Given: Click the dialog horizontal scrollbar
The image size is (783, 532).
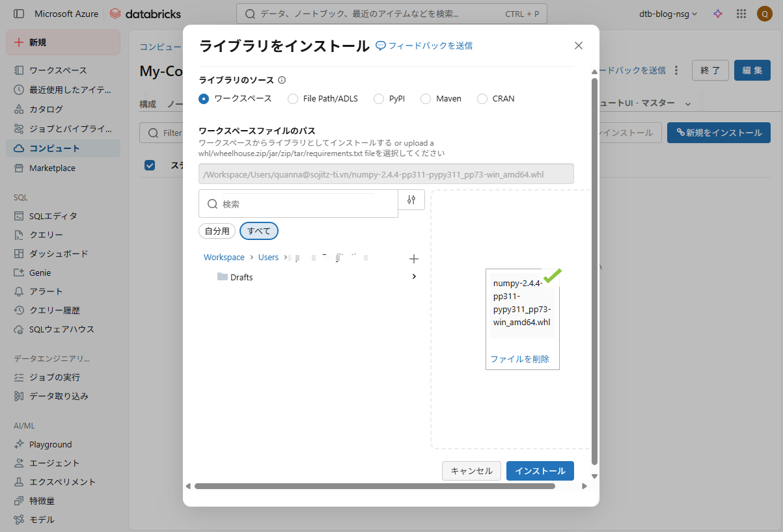Looking at the screenshot, I should (x=374, y=486).
